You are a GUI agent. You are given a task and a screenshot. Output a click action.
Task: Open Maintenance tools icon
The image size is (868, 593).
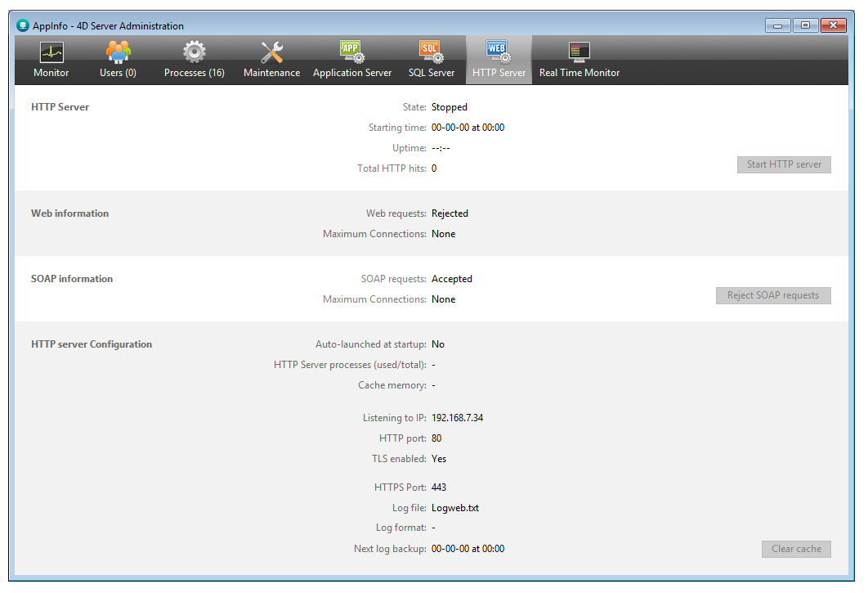(271, 53)
